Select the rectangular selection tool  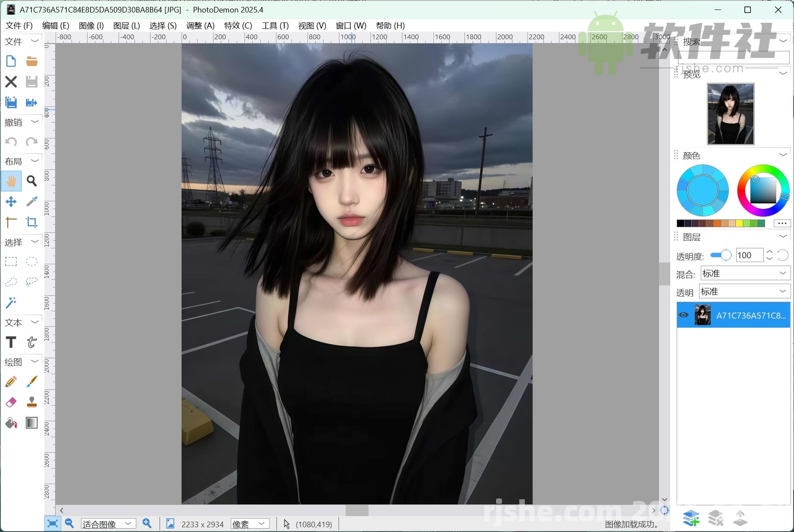[x=11, y=262]
